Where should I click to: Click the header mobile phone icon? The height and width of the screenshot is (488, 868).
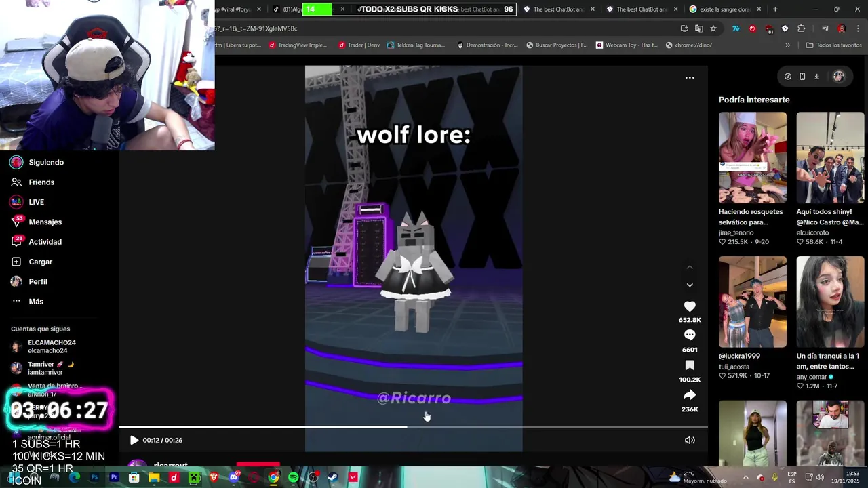tap(802, 77)
